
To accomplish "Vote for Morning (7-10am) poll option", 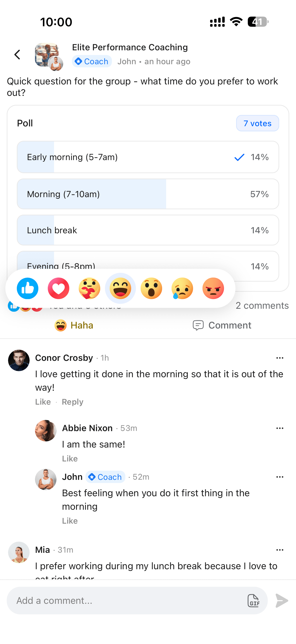I will point(148,194).
